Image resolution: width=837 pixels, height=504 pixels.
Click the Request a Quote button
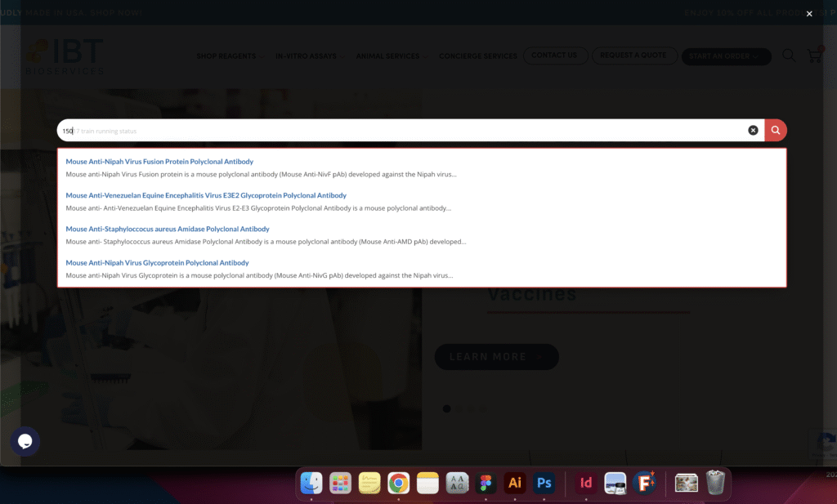click(634, 56)
